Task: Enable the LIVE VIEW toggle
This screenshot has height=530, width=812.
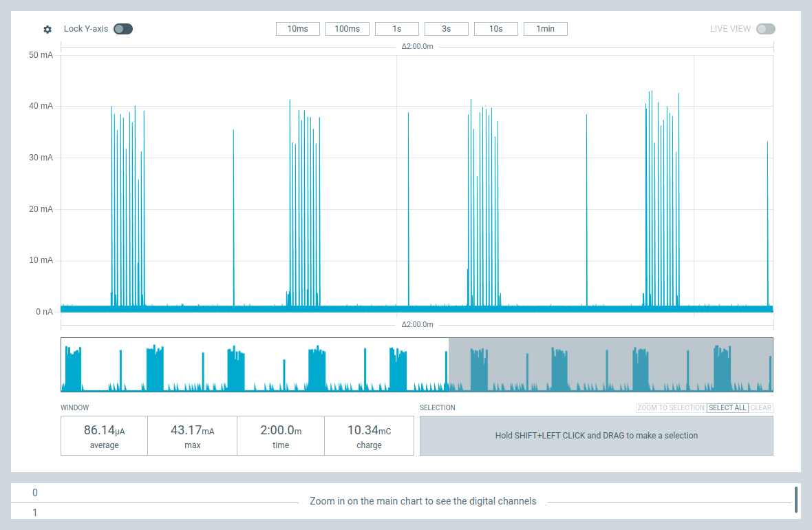Action: tap(765, 29)
